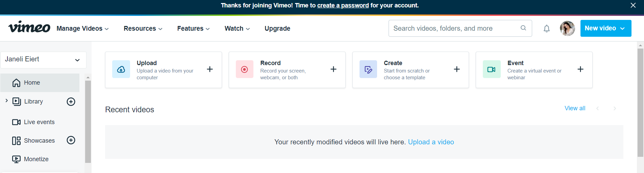Expand the Library tree arrow
The image size is (644, 173).
6,100
